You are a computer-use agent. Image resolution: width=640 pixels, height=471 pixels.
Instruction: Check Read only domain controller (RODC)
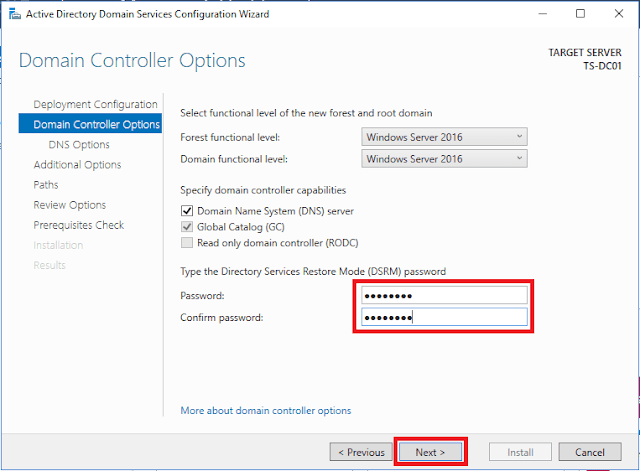[187, 243]
